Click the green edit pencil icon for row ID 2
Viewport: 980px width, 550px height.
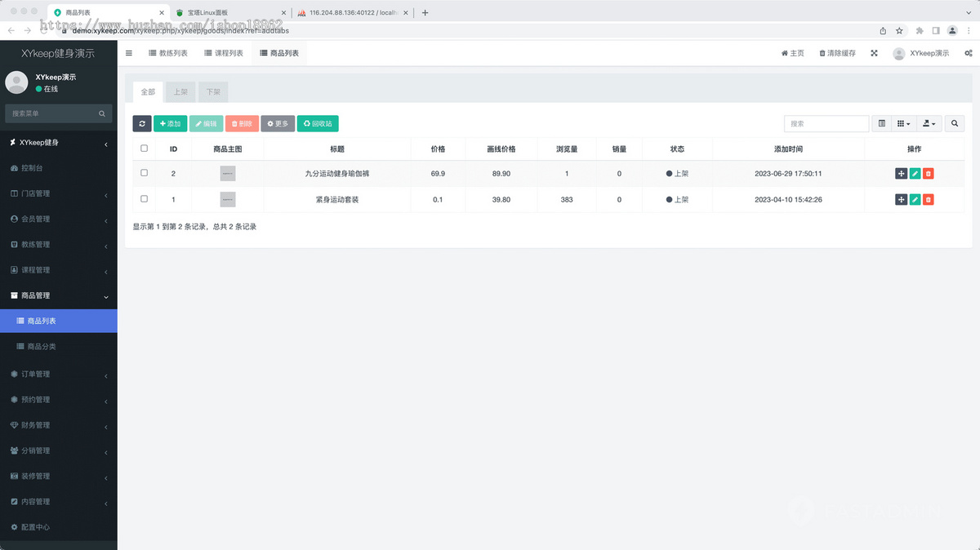point(915,174)
